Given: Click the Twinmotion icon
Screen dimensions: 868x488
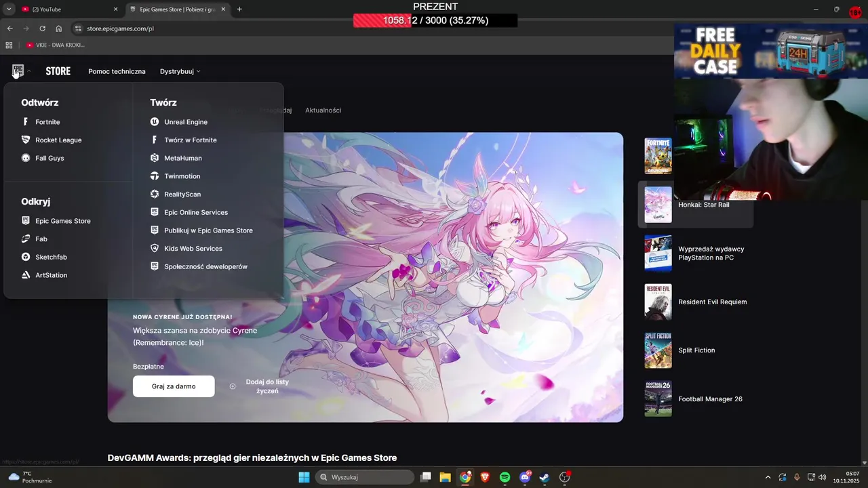Looking at the screenshot, I should (155, 176).
